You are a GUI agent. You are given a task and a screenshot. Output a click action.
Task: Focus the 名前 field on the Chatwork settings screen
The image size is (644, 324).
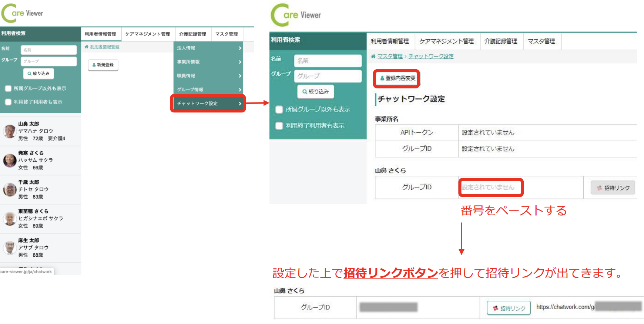click(328, 61)
